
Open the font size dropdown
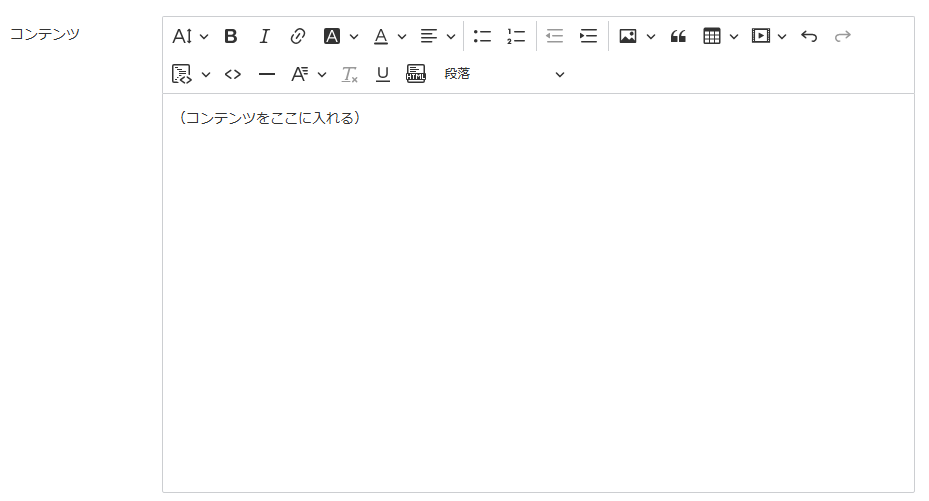click(190, 36)
